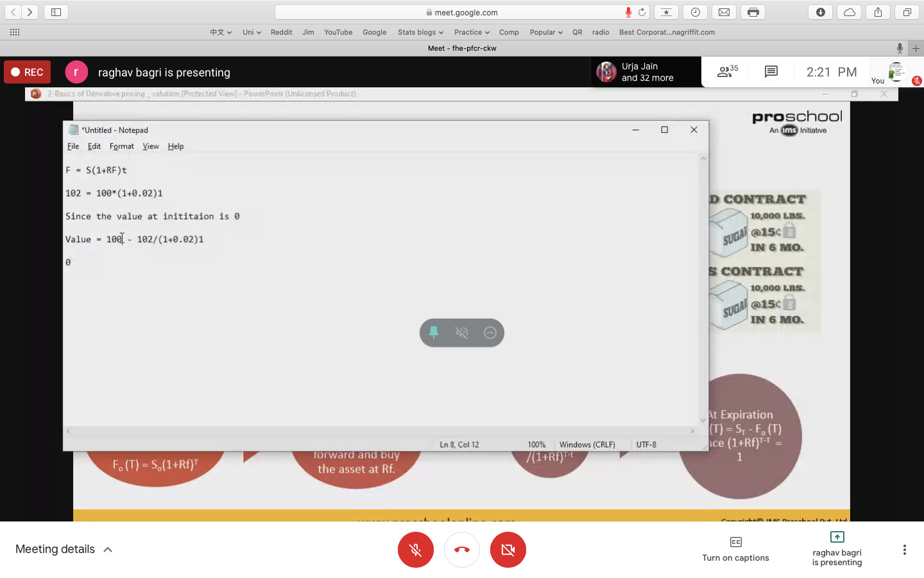
Task: Open the Notepad View menu
Action: tap(151, 146)
